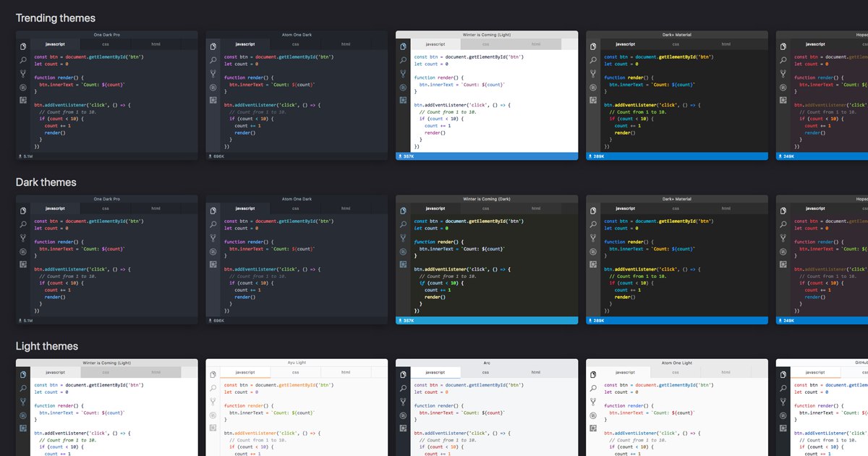Image resolution: width=868 pixels, height=456 pixels.
Task: Click Extensions icon in Atom One Light card
Action: pyautogui.click(x=593, y=428)
